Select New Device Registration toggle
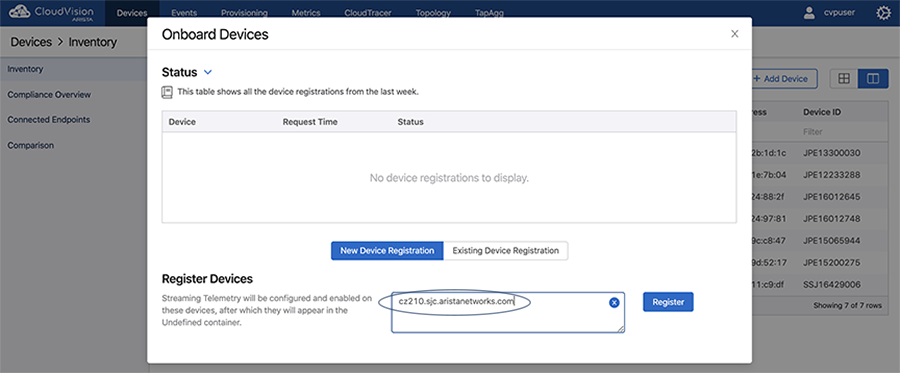Screen dimensions: 900x373 387,250
